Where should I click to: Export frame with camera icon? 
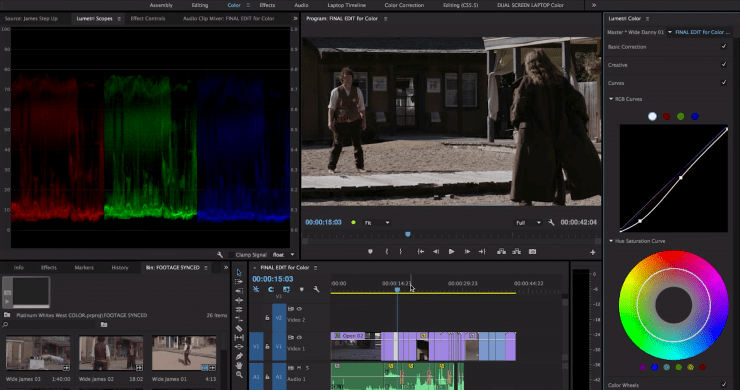point(532,252)
